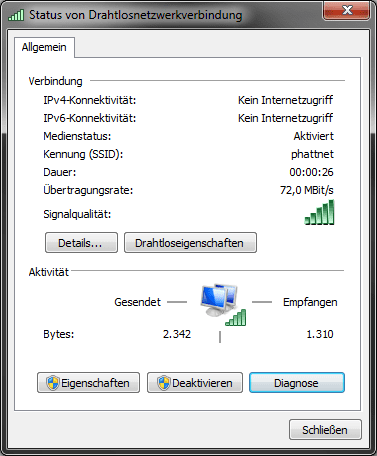The width and height of the screenshot is (377, 456).
Task: Click the Signalqualität green bars indicator
Action: pyautogui.click(x=319, y=212)
